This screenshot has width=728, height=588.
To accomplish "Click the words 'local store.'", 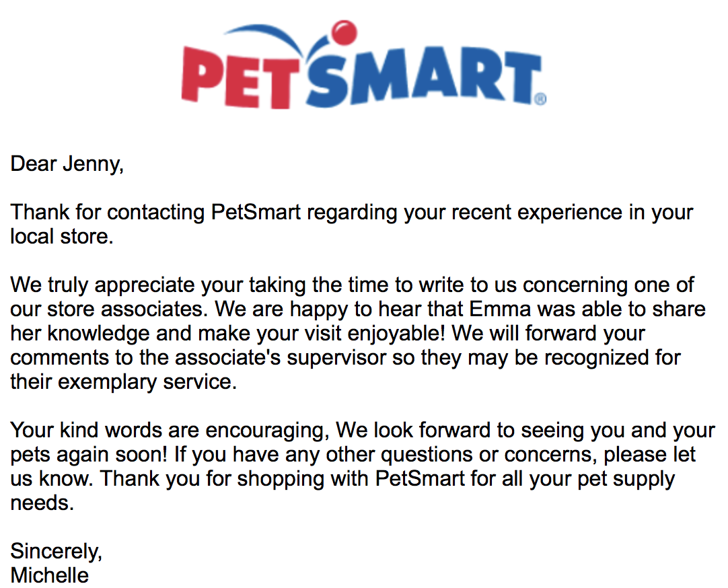I will point(62,237).
